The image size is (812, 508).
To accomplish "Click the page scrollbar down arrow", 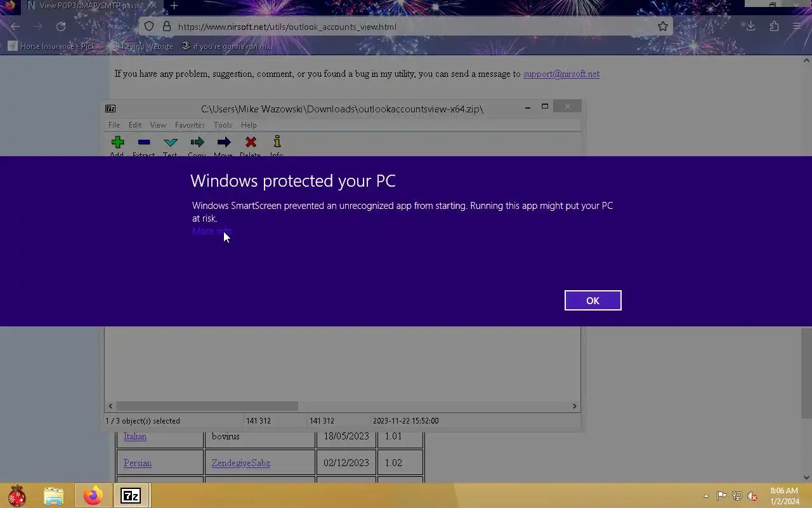I will [806, 478].
